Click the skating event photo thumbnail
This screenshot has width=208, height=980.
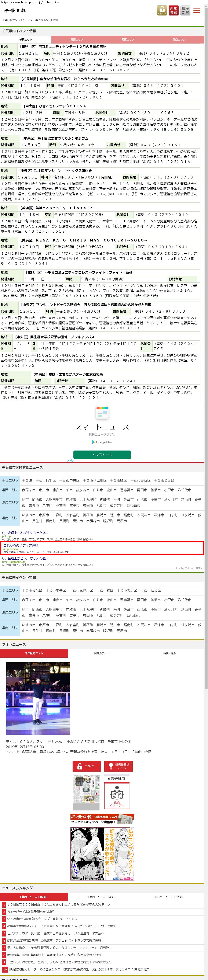coord(38,698)
